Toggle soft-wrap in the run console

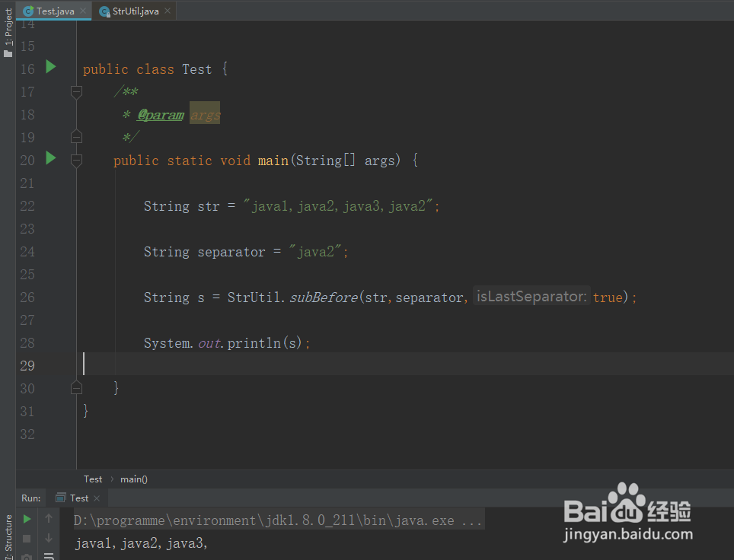(49, 556)
